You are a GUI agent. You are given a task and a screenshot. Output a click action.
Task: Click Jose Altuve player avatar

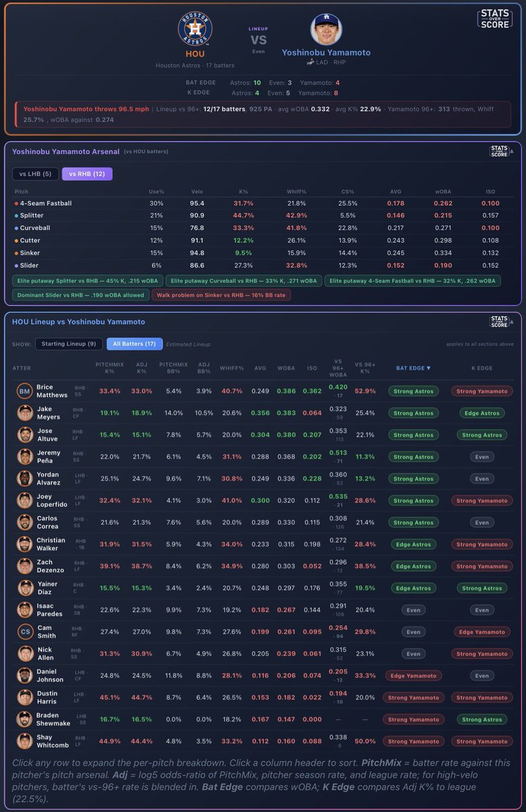point(25,435)
